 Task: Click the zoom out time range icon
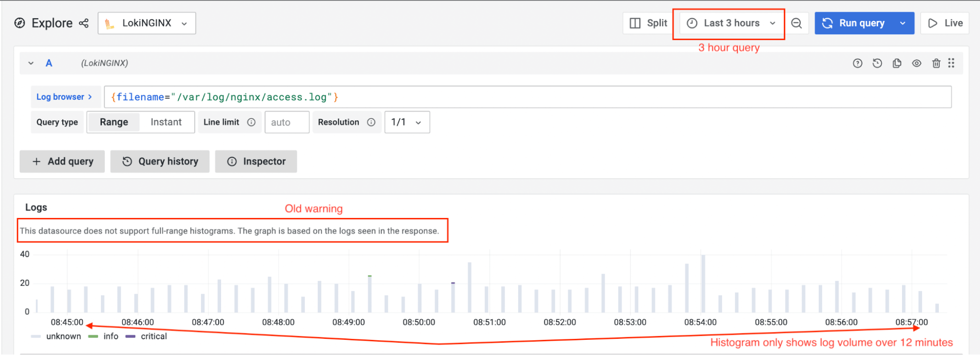(x=797, y=24)
